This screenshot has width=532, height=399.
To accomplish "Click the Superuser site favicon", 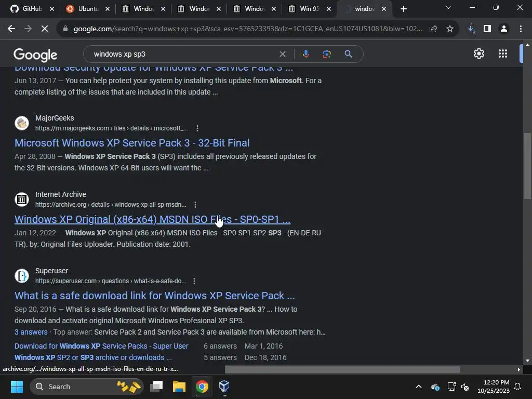I will click(22, 275).
